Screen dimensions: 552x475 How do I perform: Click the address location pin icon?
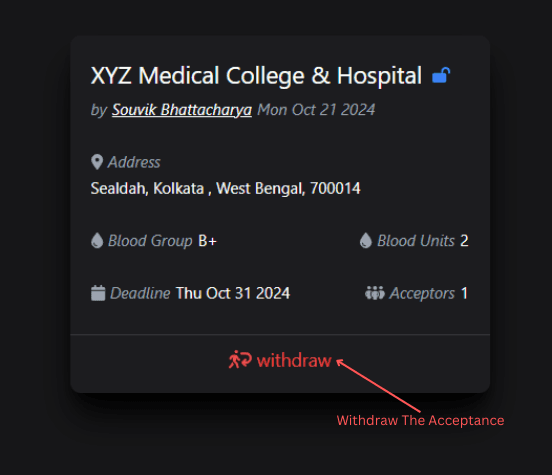97,162
